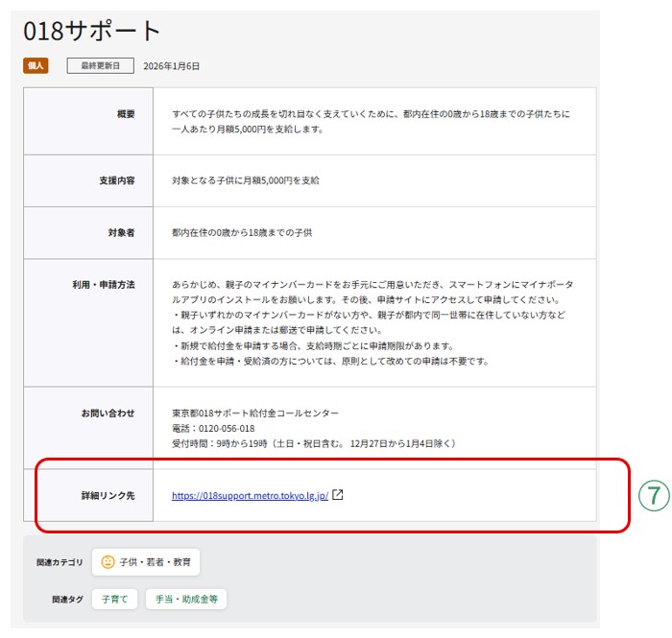
Task: Click the orange 個人 badge
Action: tap(36, 66)
